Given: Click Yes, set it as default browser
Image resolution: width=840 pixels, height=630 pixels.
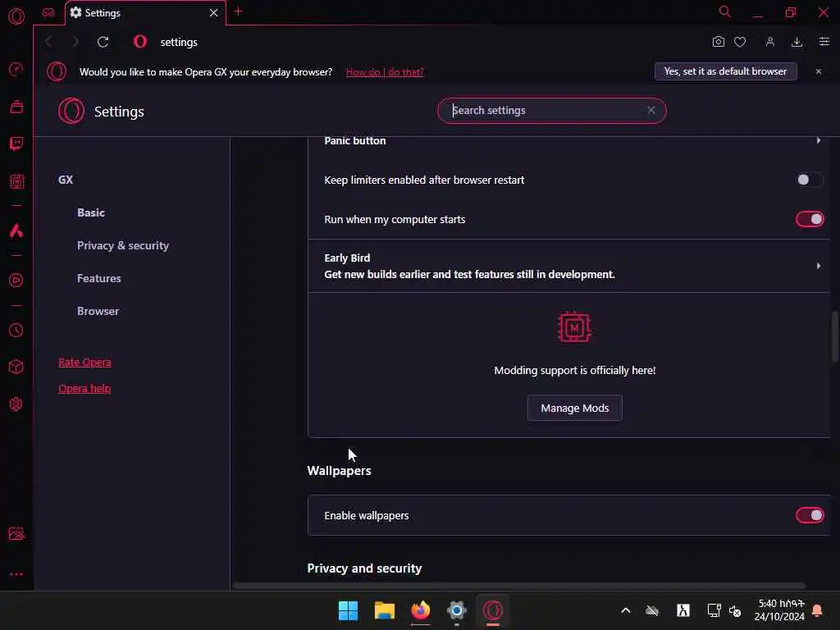Looking at the screenshot, I should (x=725, y=71).
